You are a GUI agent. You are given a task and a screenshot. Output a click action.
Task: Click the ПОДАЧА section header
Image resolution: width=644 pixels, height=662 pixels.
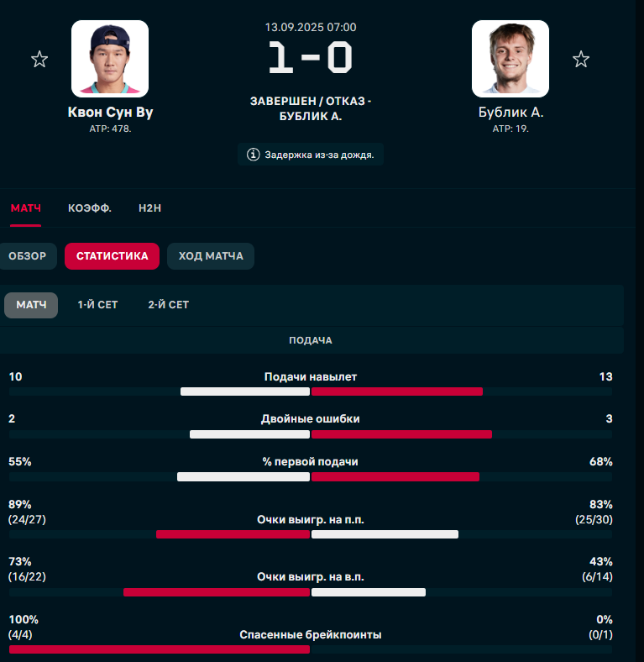coord(311,340)
